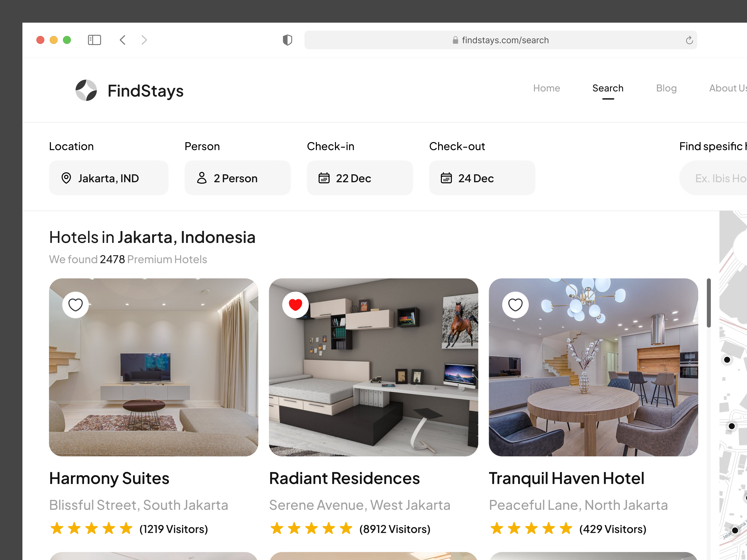Image resolution: width=747 pixels, height=560 pixels.
Task: Click the calendar icon next to 24 Dec
Action: [446, 178]
